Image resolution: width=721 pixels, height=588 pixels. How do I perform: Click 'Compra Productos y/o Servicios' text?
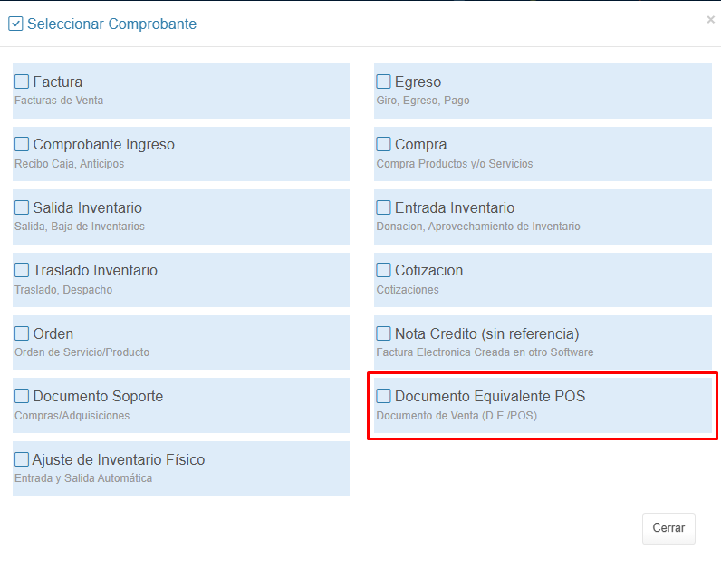(x=455, y=164)
